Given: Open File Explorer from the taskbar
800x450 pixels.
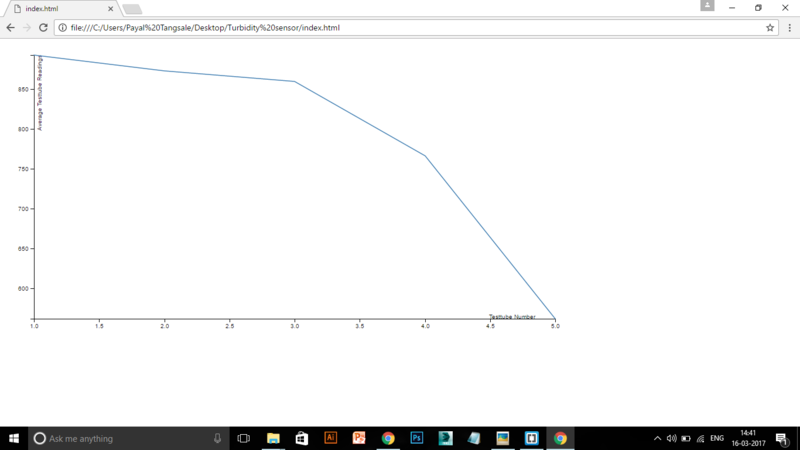Looking at the screenshot, I should point(272,438).
